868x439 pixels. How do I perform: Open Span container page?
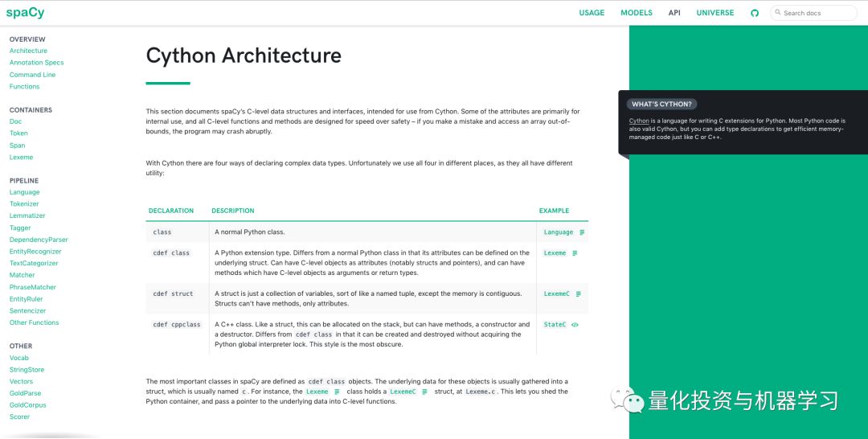(17, 146)
